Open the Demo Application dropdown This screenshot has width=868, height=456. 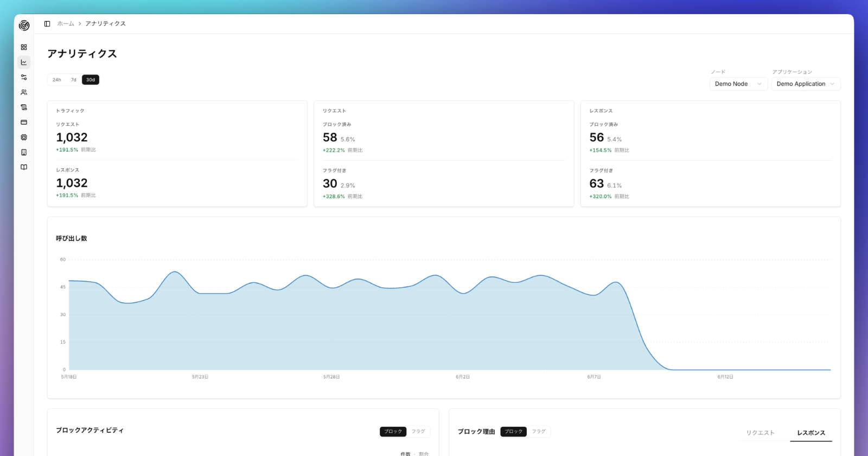[x=806, y=84]
